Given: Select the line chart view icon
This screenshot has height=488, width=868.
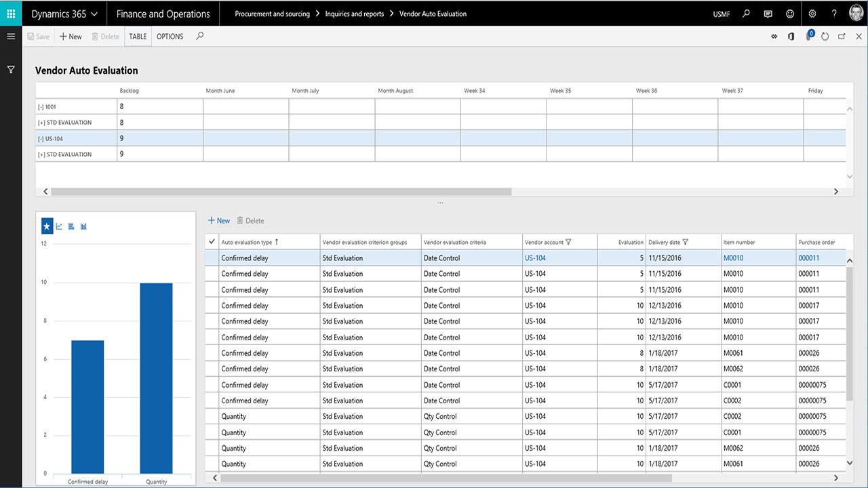Looking at the screenshot, I should pyautogui.click(x=59, y=226).
